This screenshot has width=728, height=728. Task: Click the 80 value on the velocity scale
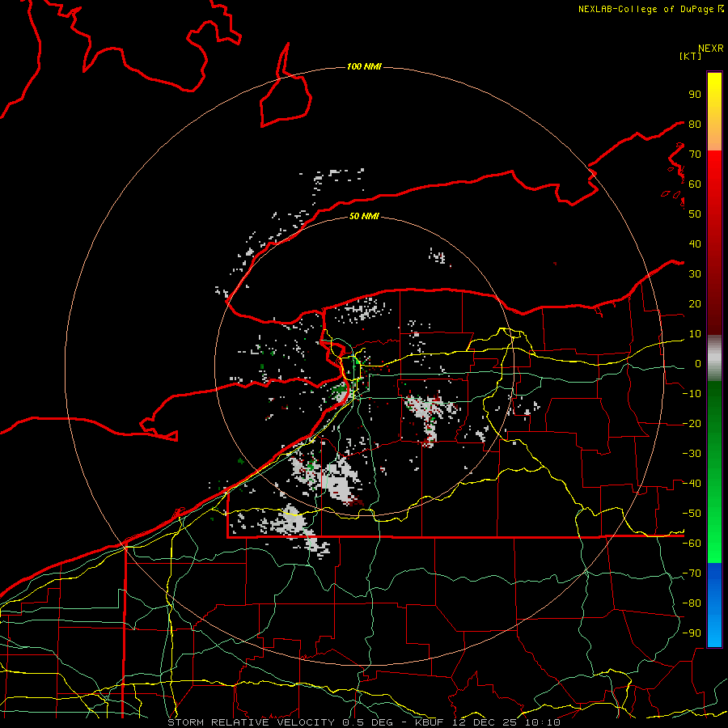point(695,124)
